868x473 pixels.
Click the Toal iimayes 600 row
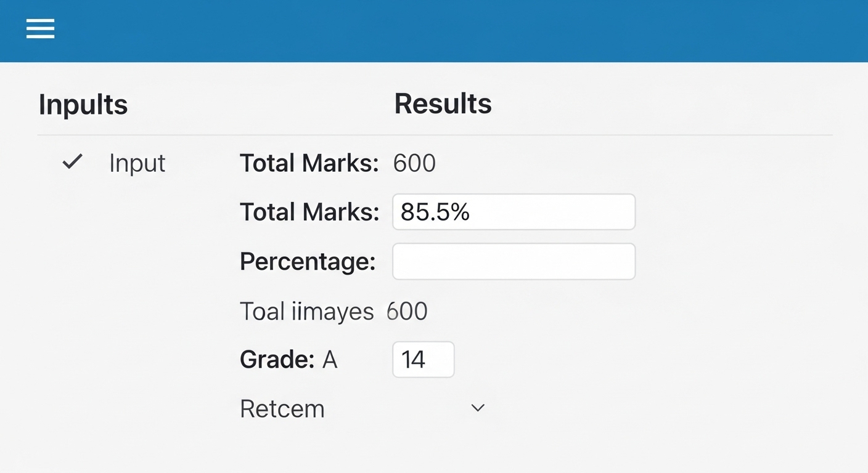pyautogui.click(x=333, y=311)
